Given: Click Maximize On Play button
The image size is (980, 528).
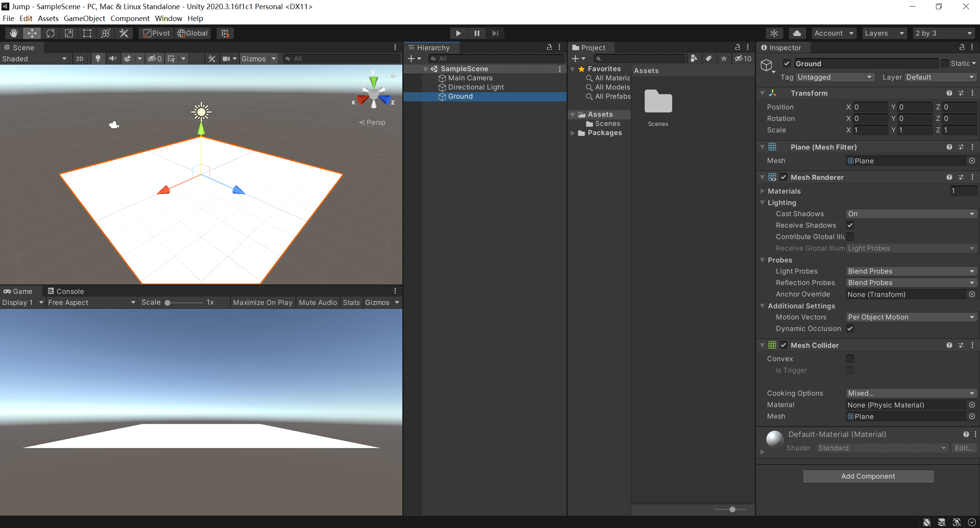Looking at the screenshot, I should pos(263,303).
